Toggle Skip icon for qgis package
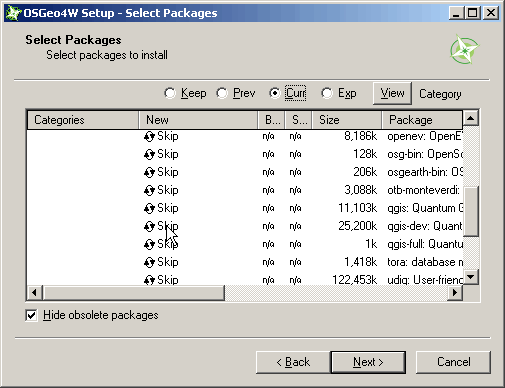Viewport: 505px width, 388px height. click(149, 208)
